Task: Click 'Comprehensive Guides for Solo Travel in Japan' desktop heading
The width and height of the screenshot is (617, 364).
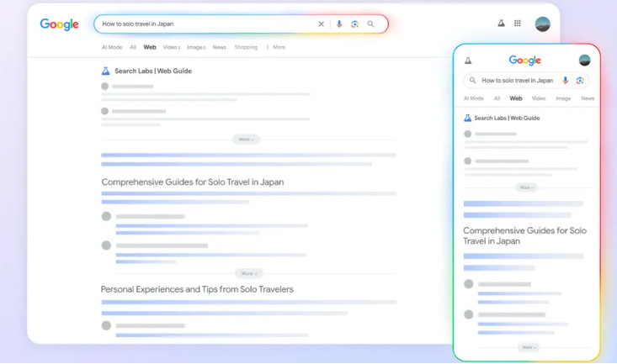Action: [193, 182]
